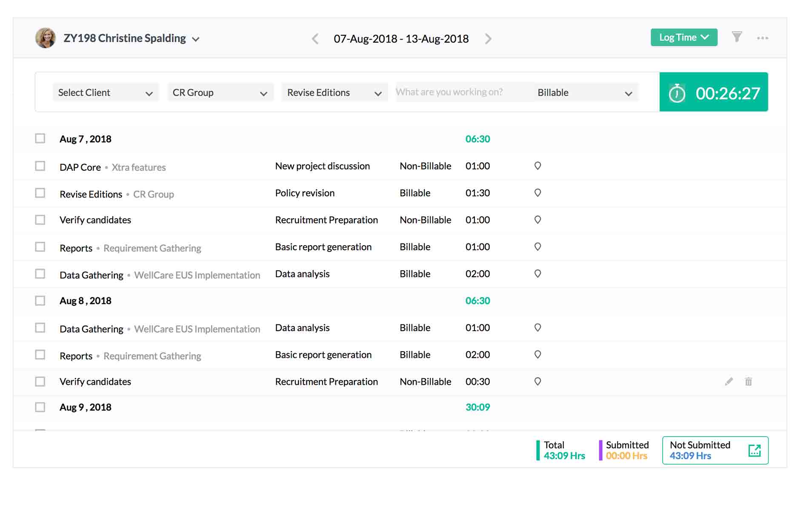
Task: Open the Select Client dropdown
Action: (x=105, y=92)
